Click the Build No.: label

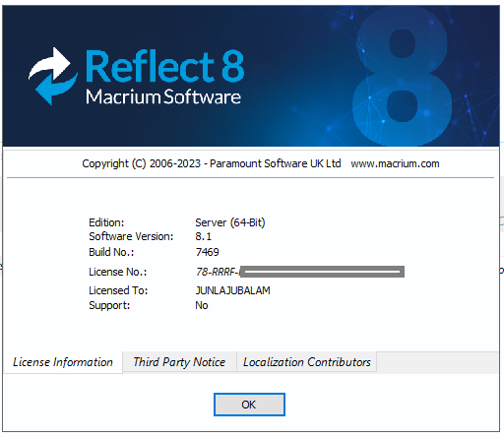pos(111,252)
